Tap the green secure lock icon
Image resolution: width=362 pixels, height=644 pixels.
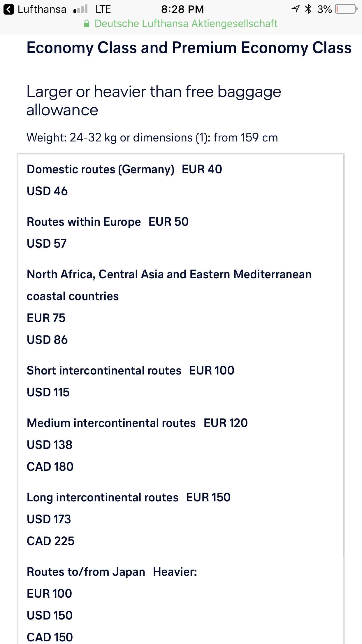pyautogui.click(x=87, y=24)
